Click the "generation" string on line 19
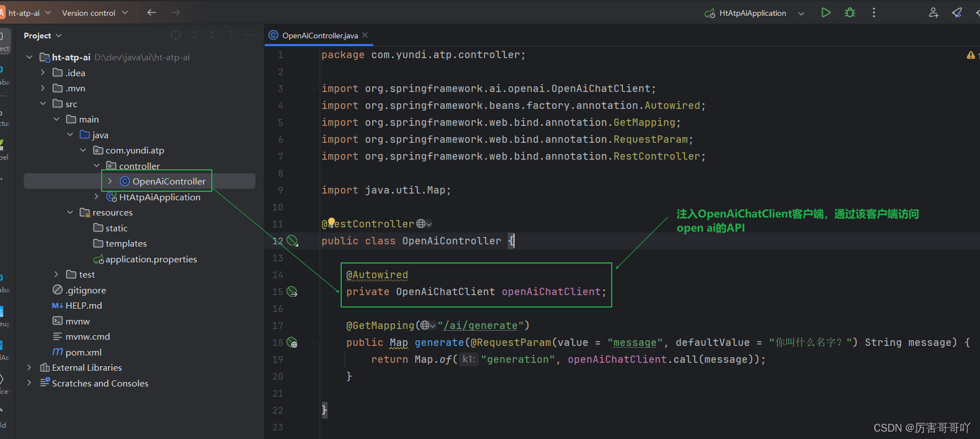Screen dimensions: 980x439 [x=518, y=359]
